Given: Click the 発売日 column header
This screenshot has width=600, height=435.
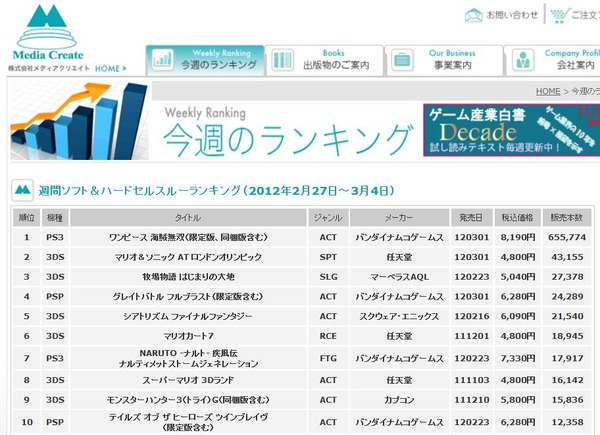Looking at the screenshot, I should pos(471,218).
